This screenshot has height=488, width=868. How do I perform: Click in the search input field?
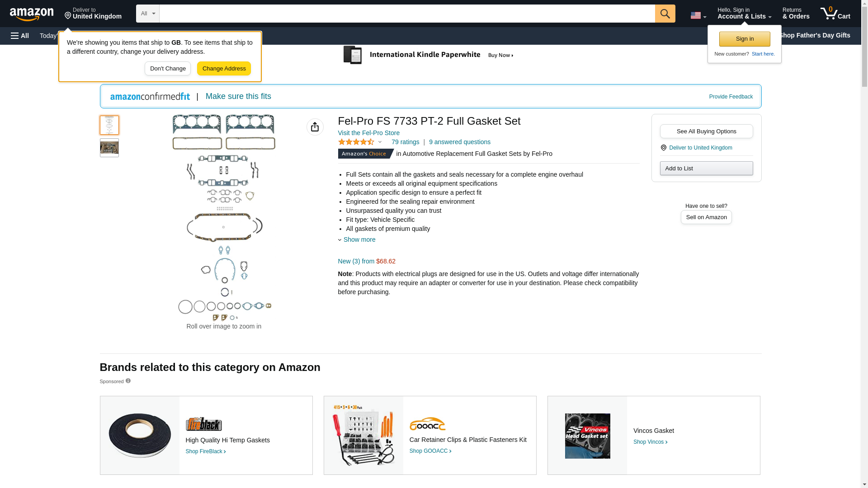point(407,14)
